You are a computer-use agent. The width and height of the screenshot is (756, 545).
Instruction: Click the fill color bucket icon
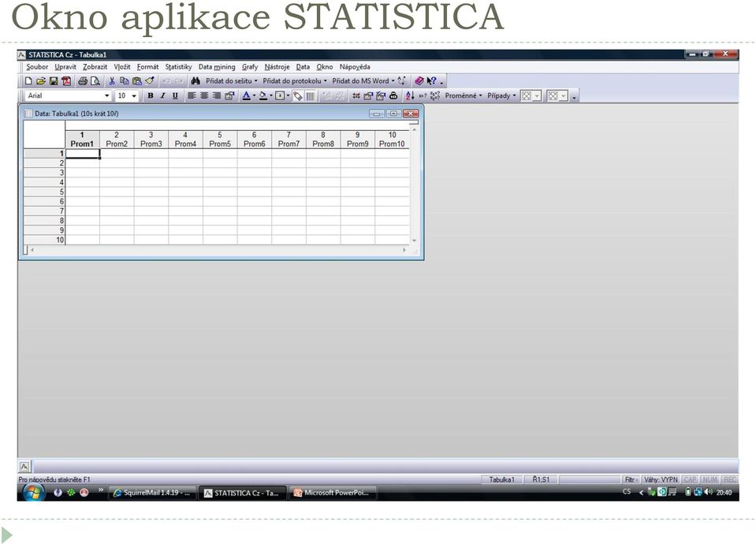tap(263, 96)
